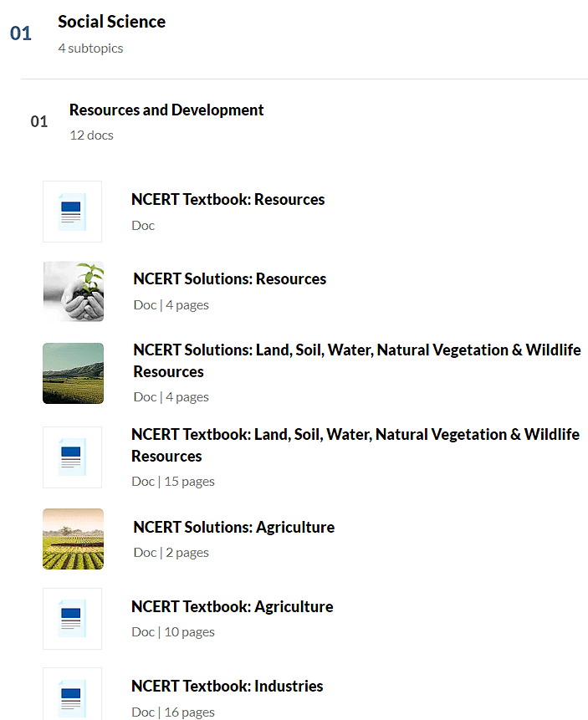Open NCERT Solutions: Land, Soil, Water title
Image resolution: width=588 pixels, height=720 pixels.
[x=356, y=360]
